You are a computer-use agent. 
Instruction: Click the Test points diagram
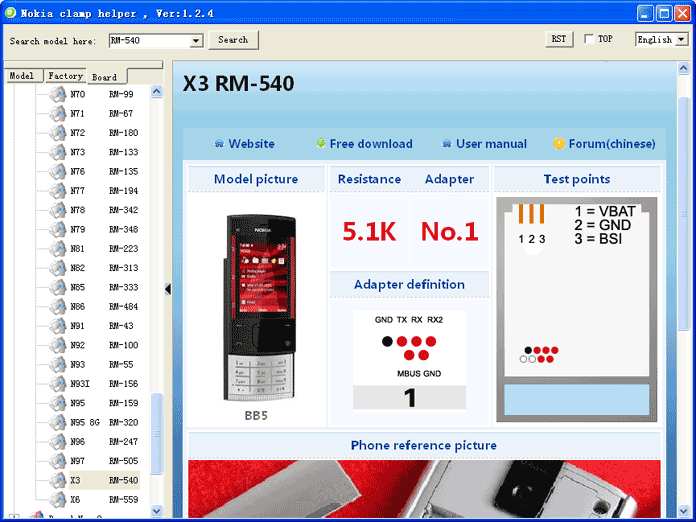pos(577,309)
